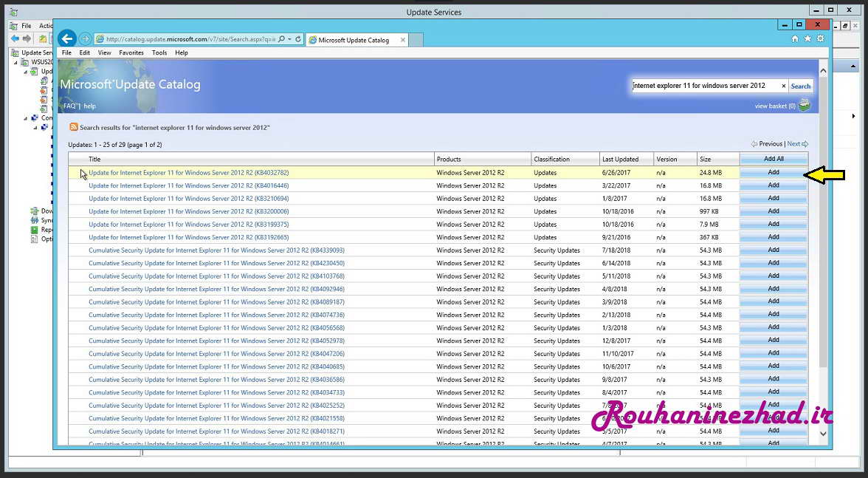Click the Microsoft Update Catalog title logo
The height and width of the screenshot is (478, 868).
tap(130, 85)
